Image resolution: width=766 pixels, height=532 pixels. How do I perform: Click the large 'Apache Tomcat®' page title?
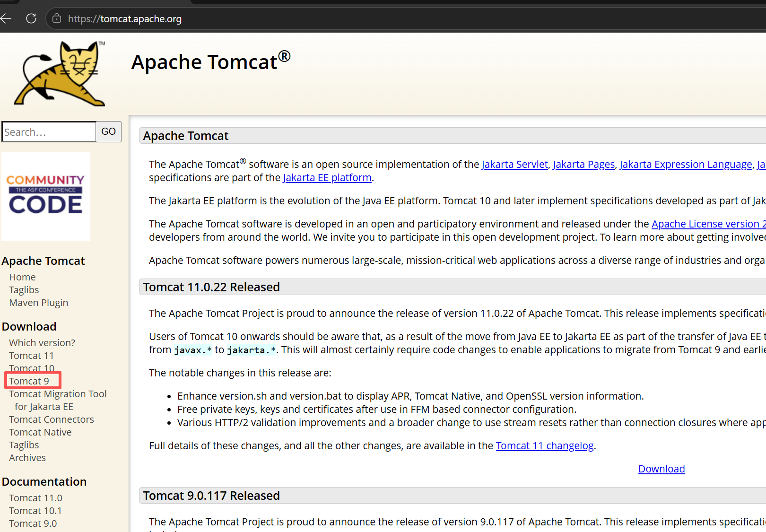click(211, 61)
